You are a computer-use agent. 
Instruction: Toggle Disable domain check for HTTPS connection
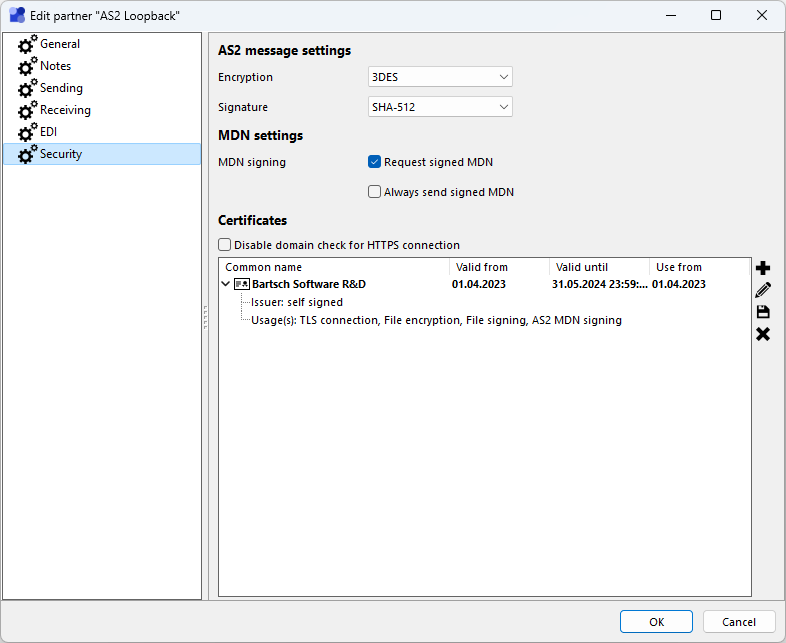225,245
